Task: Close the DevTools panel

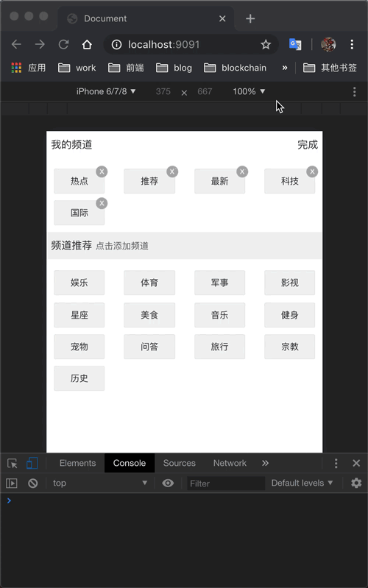Action: (x=356, y=464)
